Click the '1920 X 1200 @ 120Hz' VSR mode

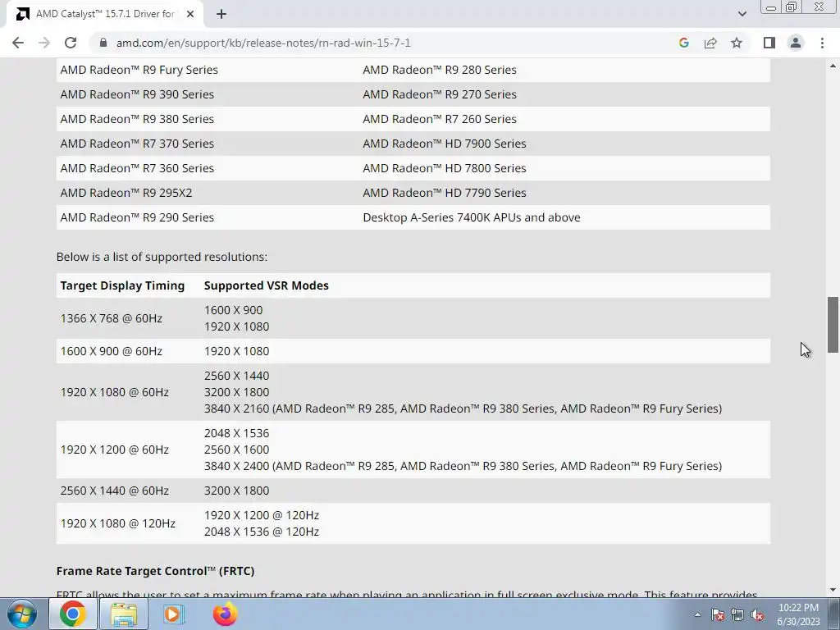point(262,515)
